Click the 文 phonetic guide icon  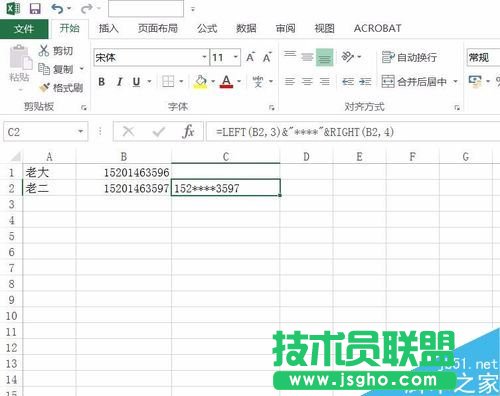[x=258, y=81]
